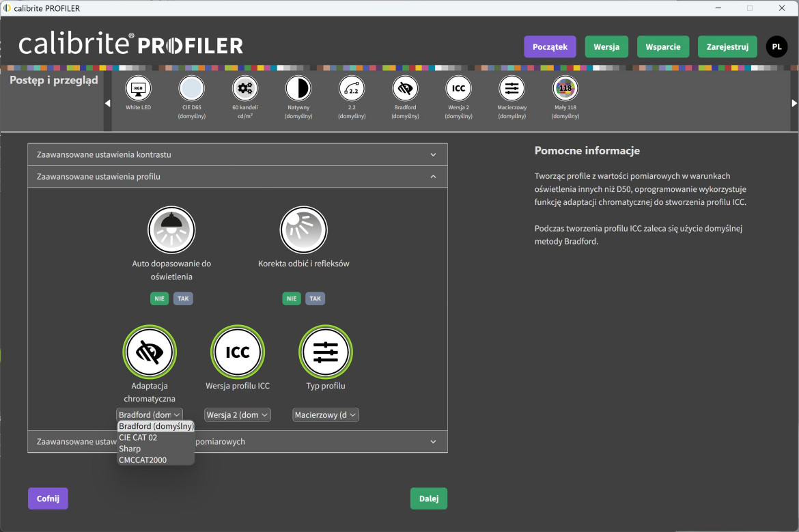Viewport: 799px width, 532px height.
Task: Open the Wersja 2 ICC version dropdown
Action: point(238,415)
